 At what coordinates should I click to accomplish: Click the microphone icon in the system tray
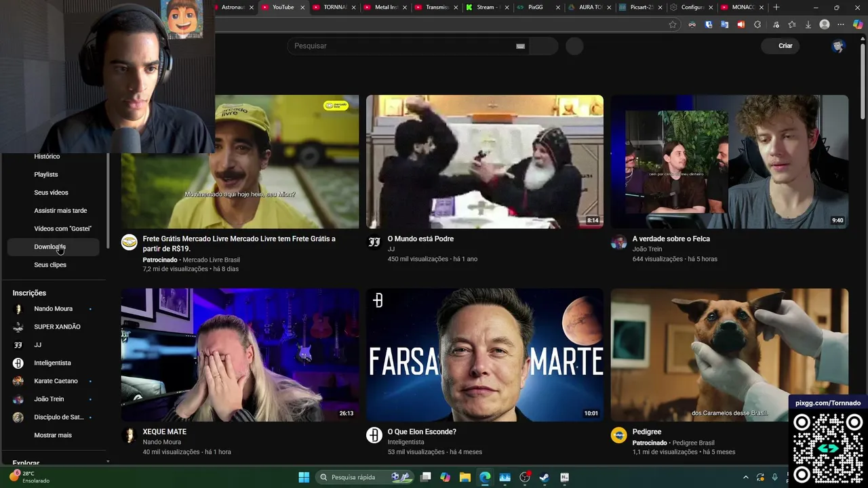click(774, 477)
